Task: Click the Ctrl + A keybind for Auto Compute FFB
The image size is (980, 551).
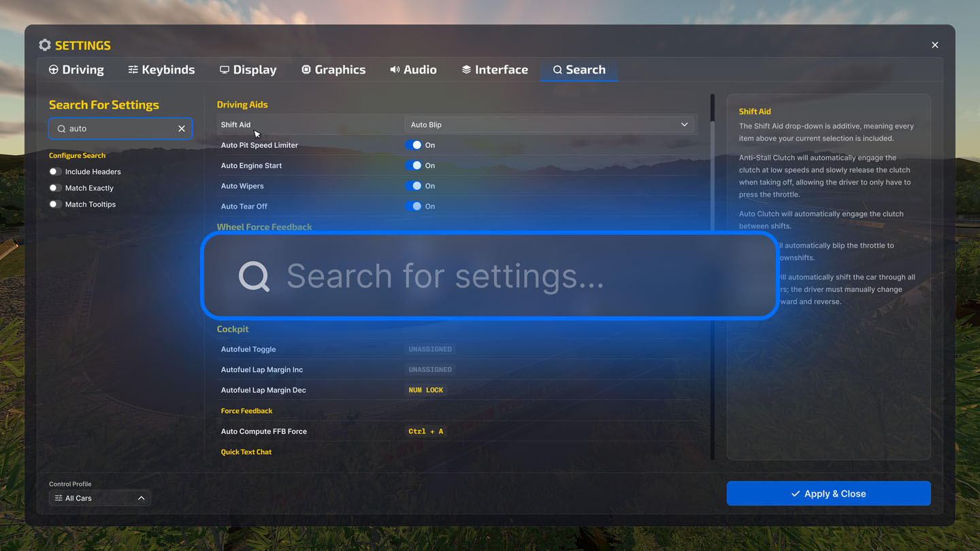Action: (x=425, y=431)
